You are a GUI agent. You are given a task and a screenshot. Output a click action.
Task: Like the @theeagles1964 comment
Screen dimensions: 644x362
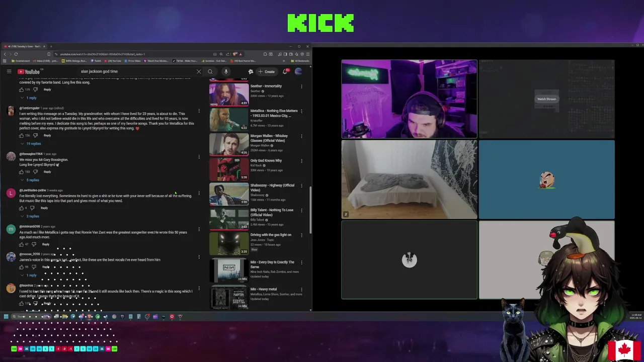pyautogui.click(x=21, y=172)
